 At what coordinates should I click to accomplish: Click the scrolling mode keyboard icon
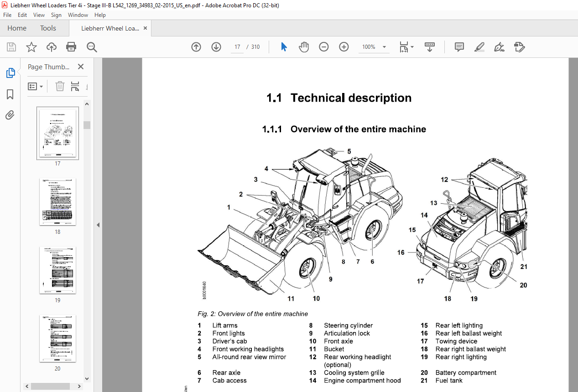coord(429,47)
